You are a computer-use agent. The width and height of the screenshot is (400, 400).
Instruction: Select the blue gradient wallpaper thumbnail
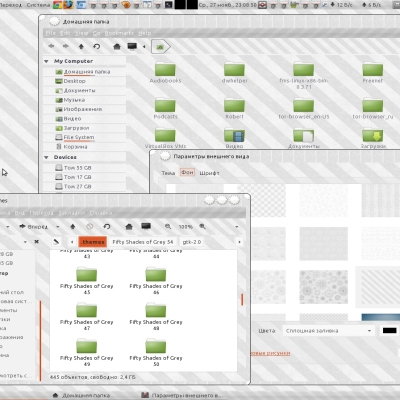point(381,317)
